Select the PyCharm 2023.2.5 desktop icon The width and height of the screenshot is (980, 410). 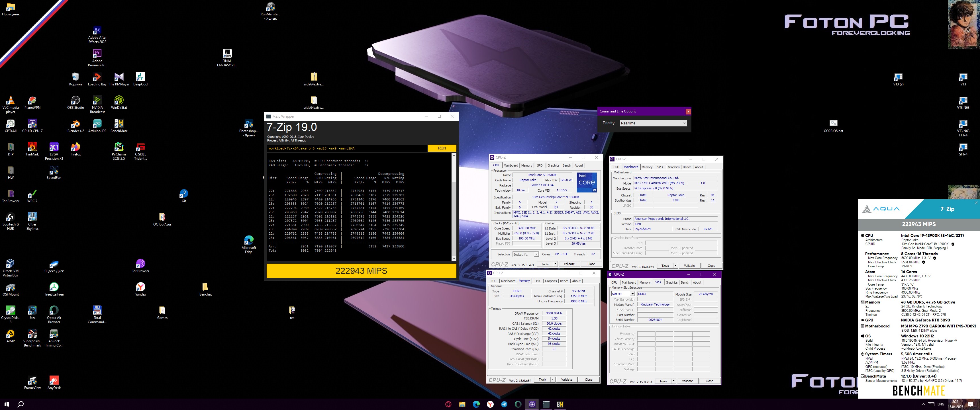coord(119,151)
